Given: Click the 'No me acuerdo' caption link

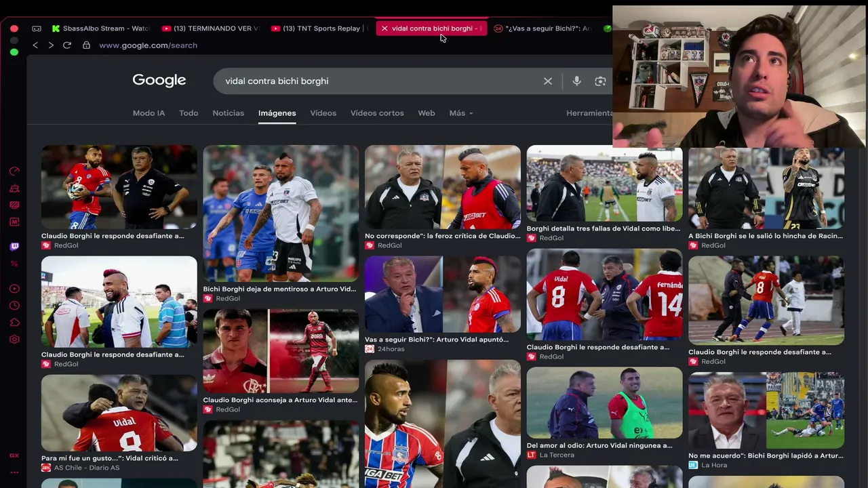Looking at the screenshot, I should click(x=766, y=455).
